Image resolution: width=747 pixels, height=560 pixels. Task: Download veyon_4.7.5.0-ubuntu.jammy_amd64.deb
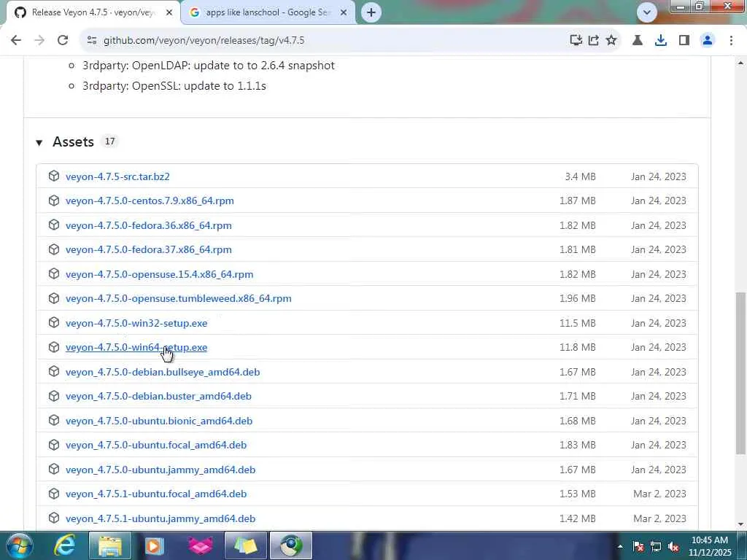[x=160, y=470]
